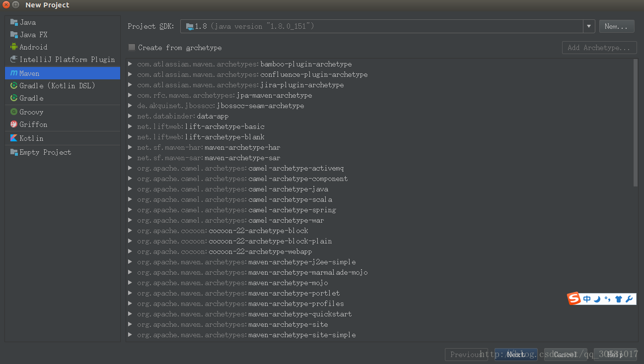This screenshot has width=644, height=364.
Task: Enable Create from archetype checkbox
Action: click(132, 48)
